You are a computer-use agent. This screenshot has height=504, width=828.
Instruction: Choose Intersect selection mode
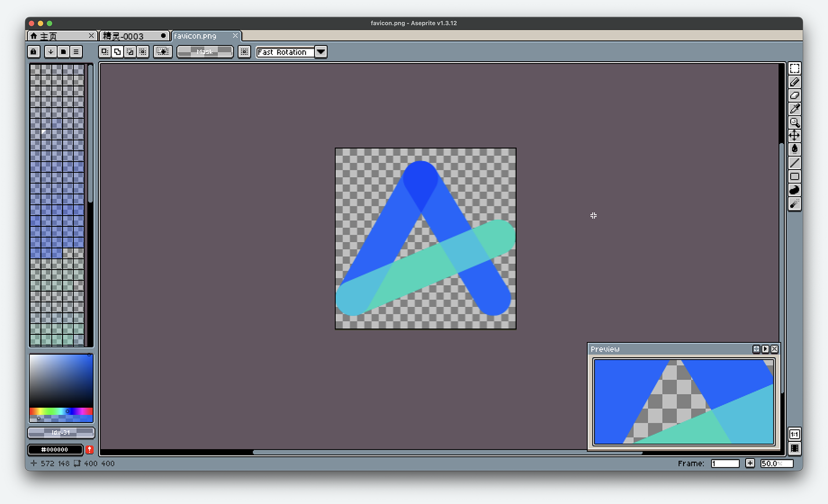point(143,52)
